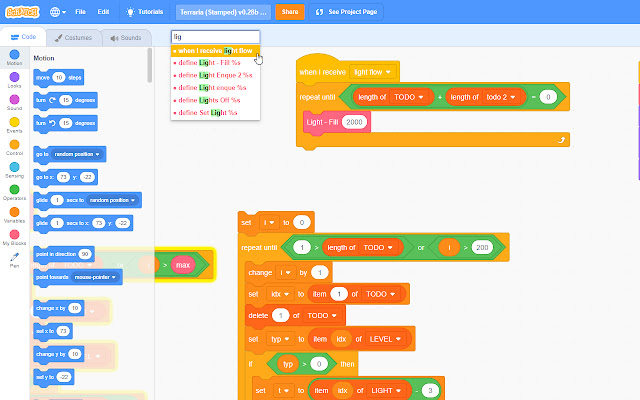This screenshot has height=400, width=640.
Task: Open the 'typ' variable dropdown in set block
Action: [x=280, y=339]
